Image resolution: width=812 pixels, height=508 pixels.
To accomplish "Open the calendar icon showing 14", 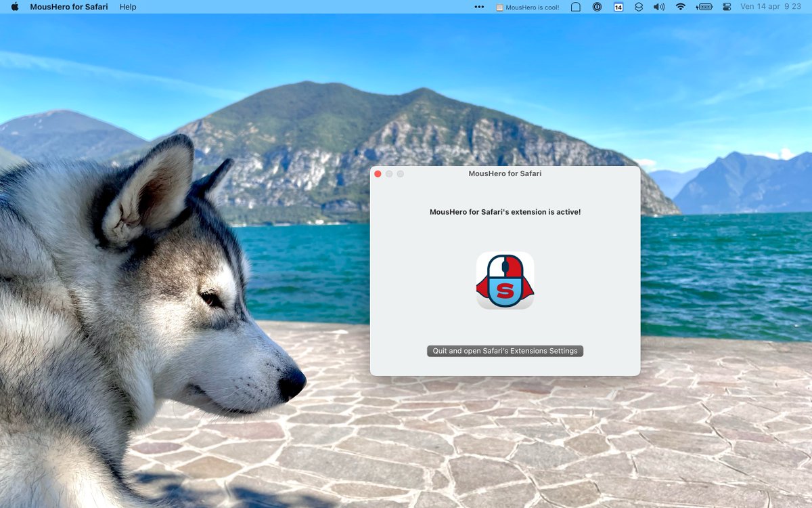I will (618, 7).
